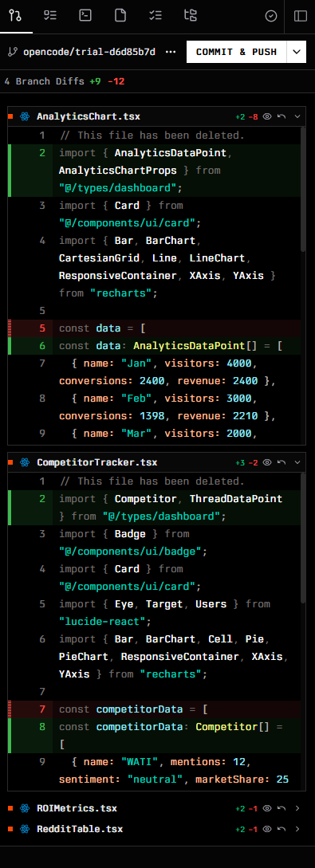Click the 'import { Badge }' line

155,543
